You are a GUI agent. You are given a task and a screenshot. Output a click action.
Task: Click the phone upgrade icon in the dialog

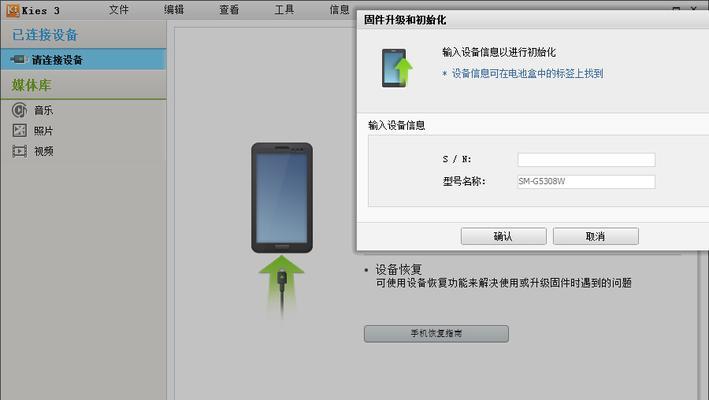click(x=397, y=68)
